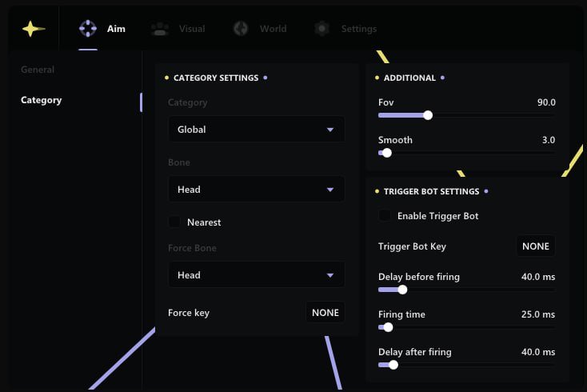The image size is (587, 392).
Task: Select General in the left sidebar
Action: [x=38, y=70]
